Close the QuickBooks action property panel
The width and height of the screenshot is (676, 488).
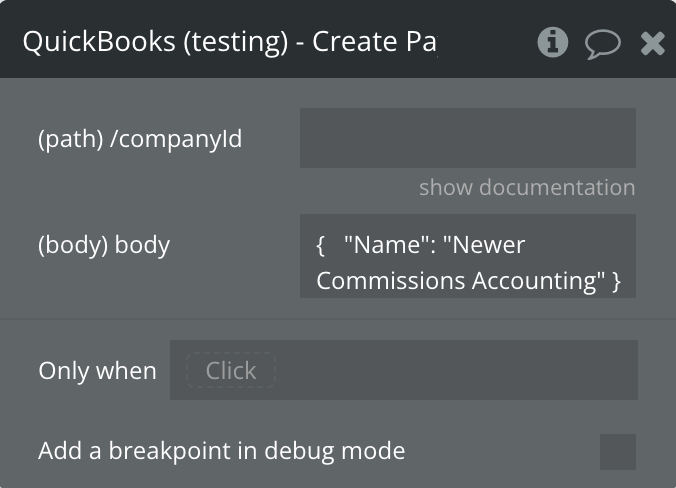(653, 43)
